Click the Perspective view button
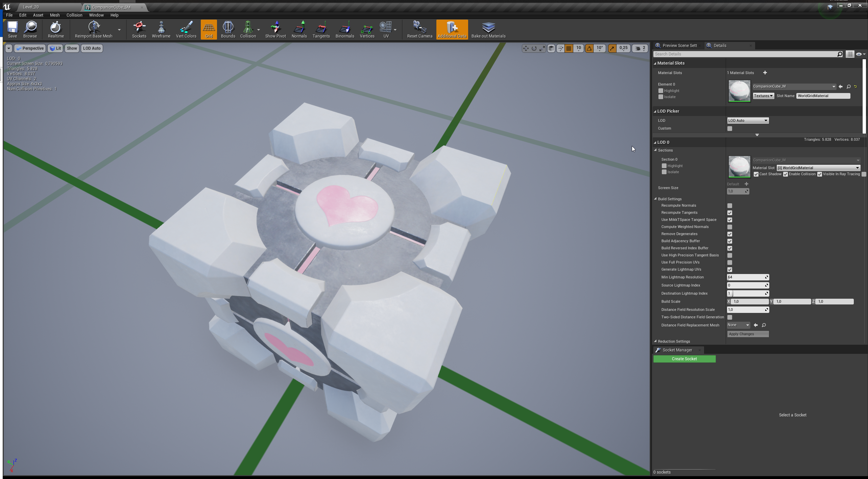The height and width of the screenshot is (479, 868). point(30,48)
